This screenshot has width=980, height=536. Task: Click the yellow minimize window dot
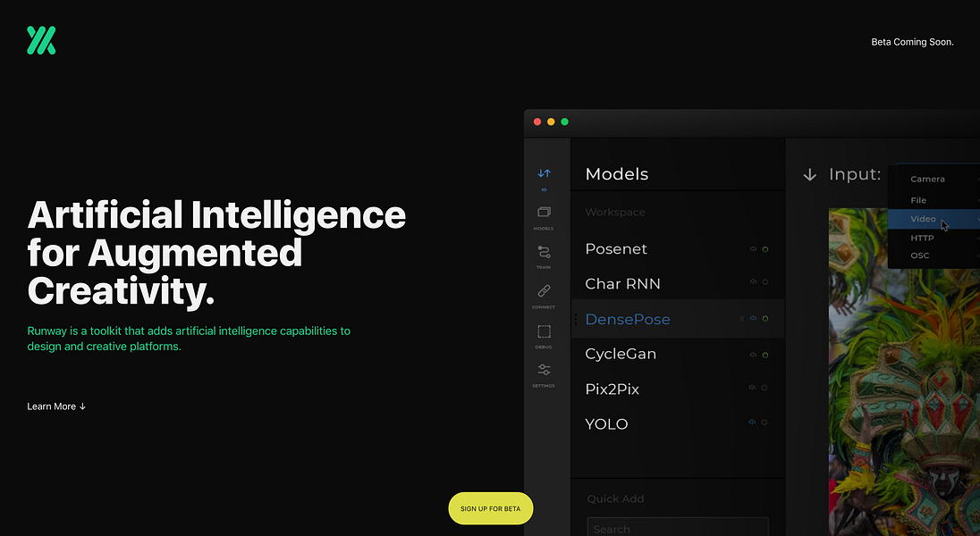coord(551,121)
